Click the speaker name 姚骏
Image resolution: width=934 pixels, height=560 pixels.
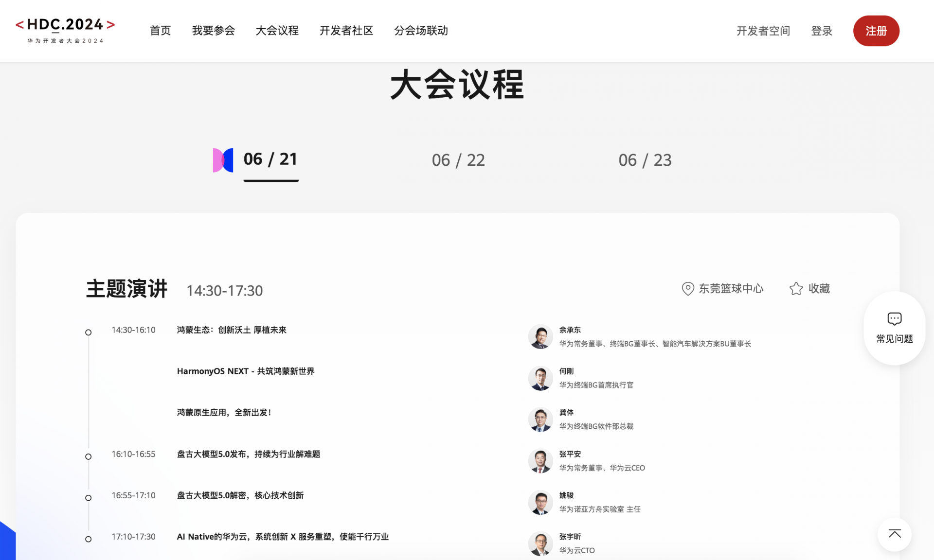coord(566,495)
